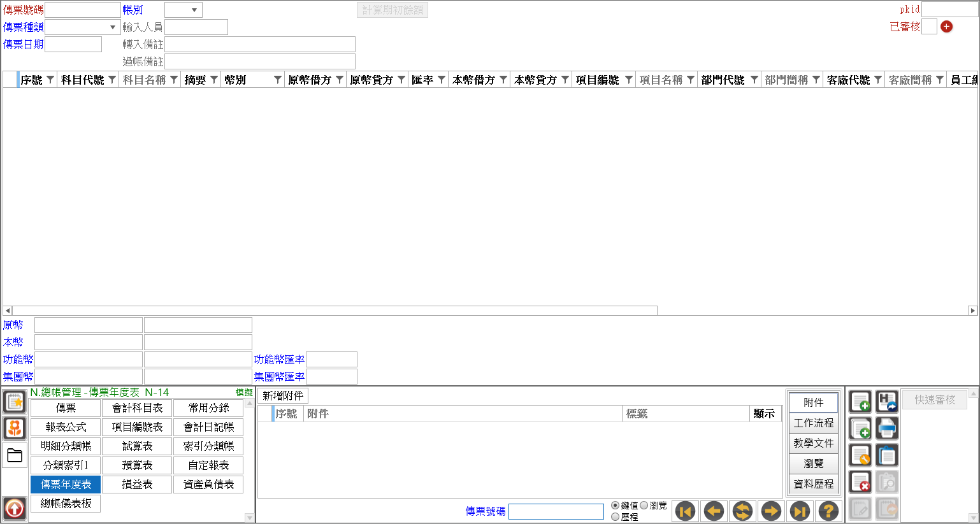Switch to the 工作流程 tab
This screenshot has height=524, width=980.
click(814, 423)
